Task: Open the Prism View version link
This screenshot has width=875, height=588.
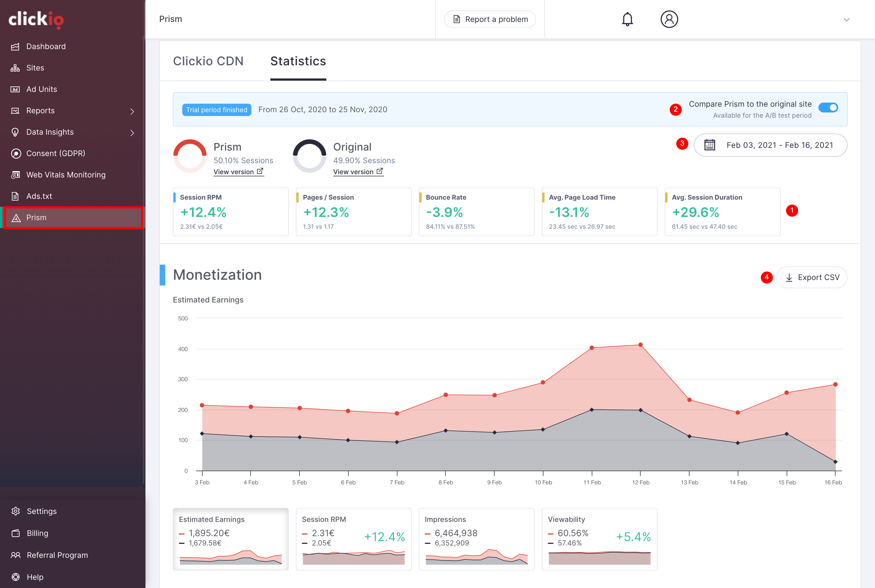Action: point(239,172)
